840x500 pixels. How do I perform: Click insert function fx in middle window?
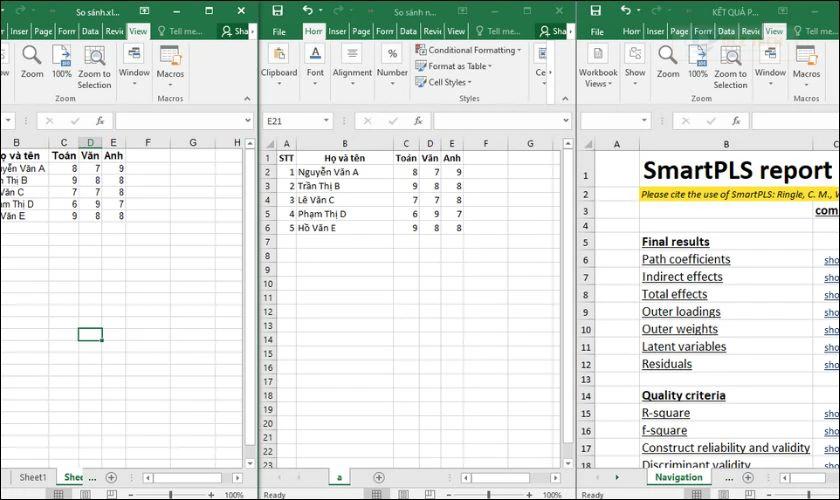[418, 121]
